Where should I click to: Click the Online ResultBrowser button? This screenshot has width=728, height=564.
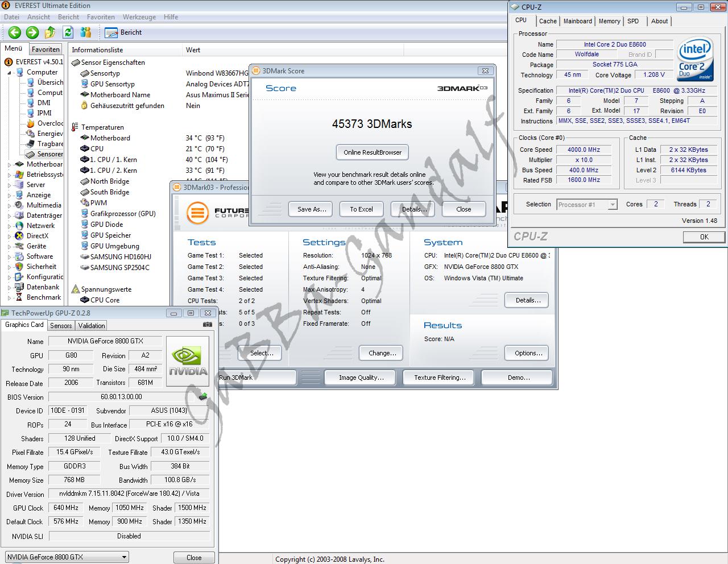pos(373,152)
